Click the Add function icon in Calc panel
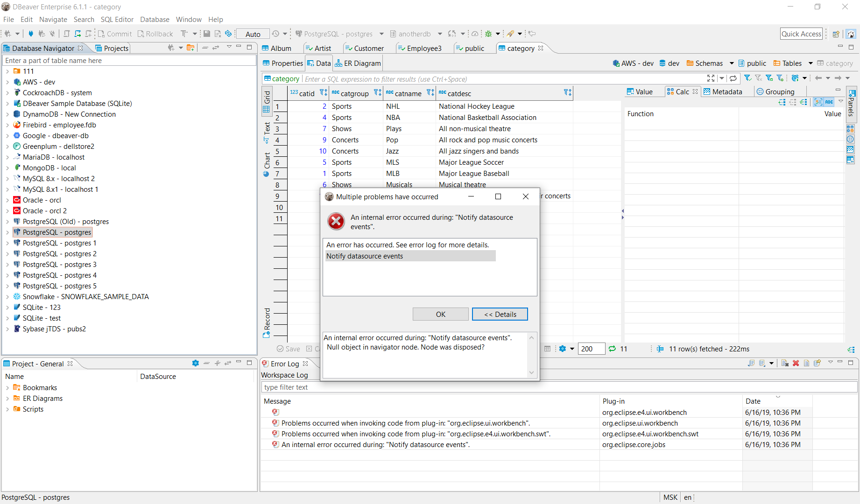The image size is (860, 504). click(782, 102)
